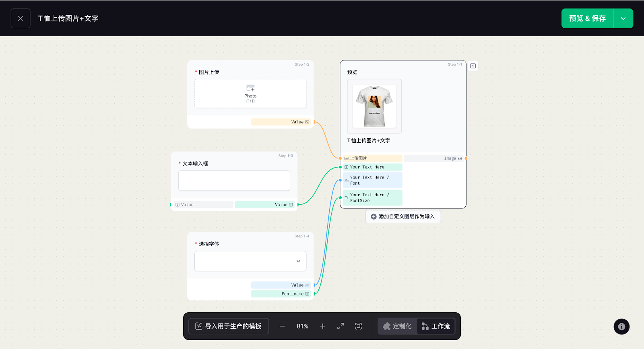Click the T-shirt preview thumbnail
The image size is (644, 349).
(374, 106)
